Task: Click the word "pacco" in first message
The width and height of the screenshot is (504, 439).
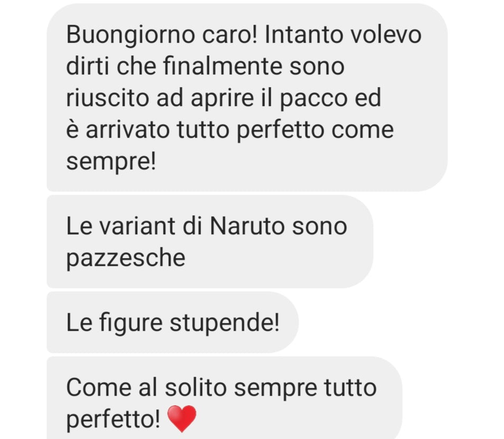Action: pos(314,99)
